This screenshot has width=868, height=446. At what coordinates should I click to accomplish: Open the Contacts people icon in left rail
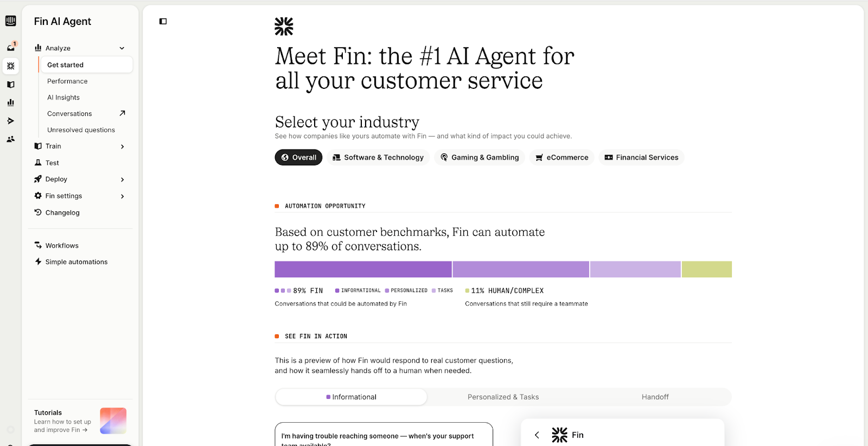click(10, 139)
